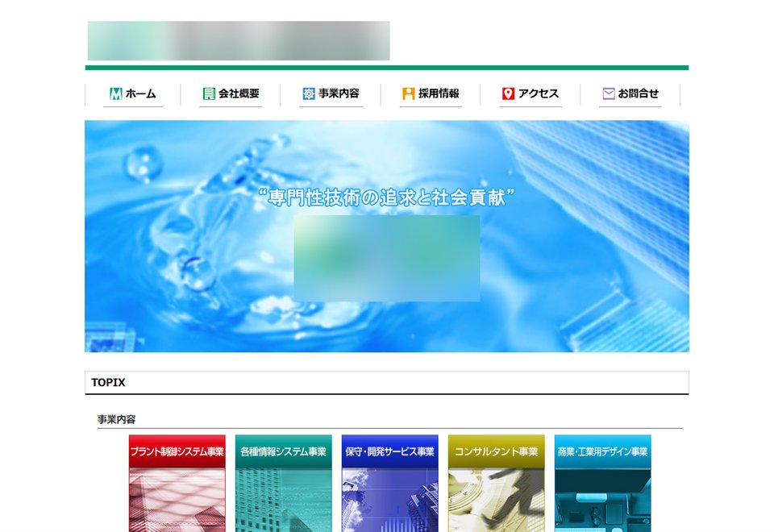The height and width of the screenshot is (532, 774).
Task: Open the コンサルタント事業 card
Action: [x=497, y=483]
